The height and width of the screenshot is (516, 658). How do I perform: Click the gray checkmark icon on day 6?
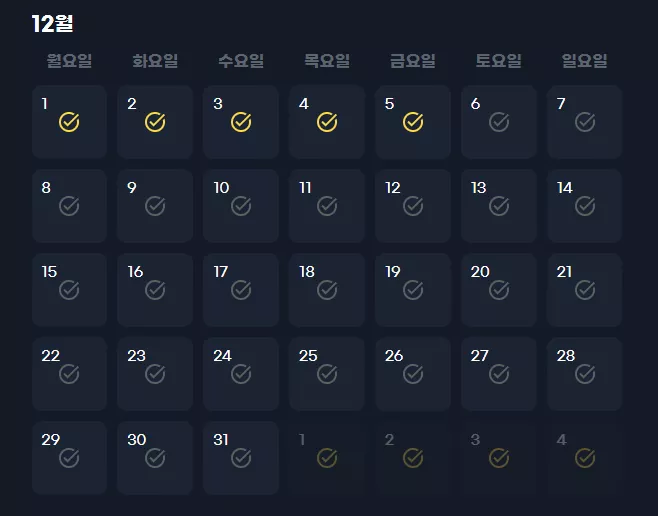coord(499,122)
